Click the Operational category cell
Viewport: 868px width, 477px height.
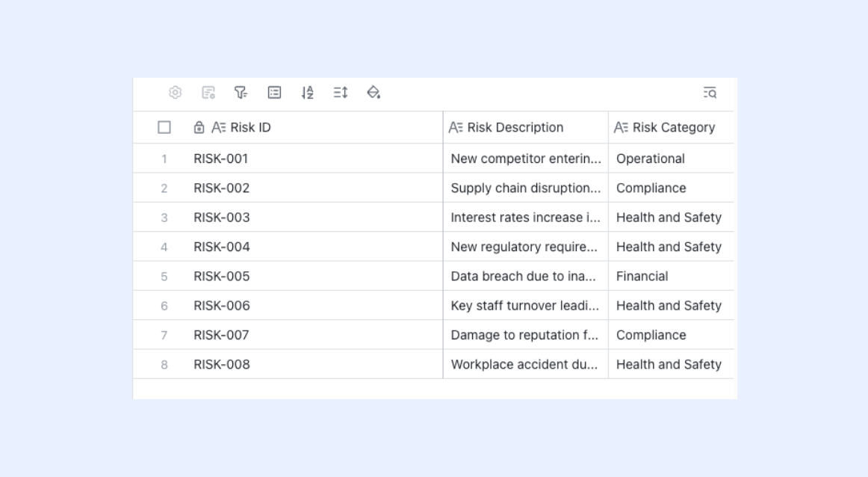672,159
